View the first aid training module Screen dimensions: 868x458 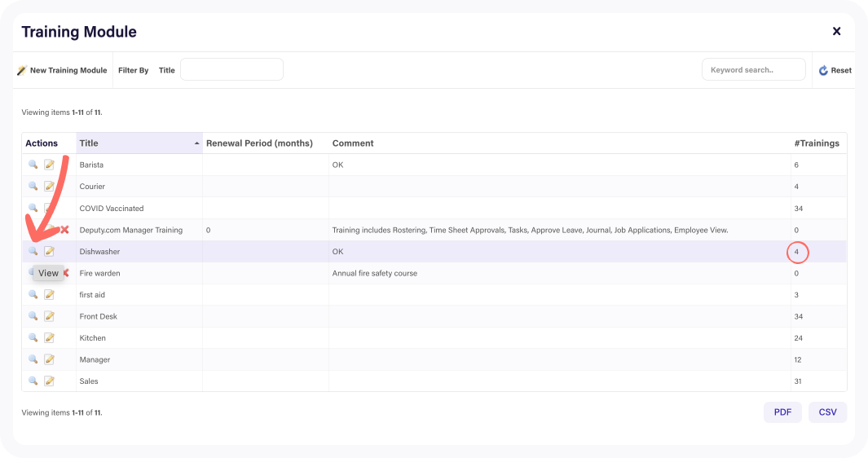(x=33, y=294)
